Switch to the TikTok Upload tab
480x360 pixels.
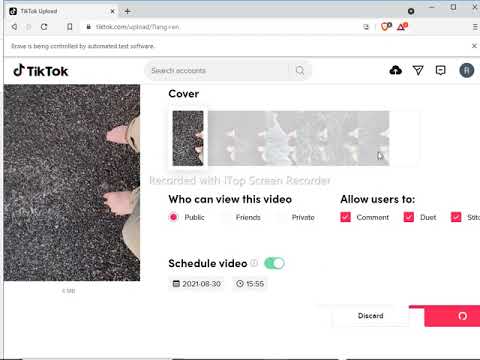tap(62, 11)
